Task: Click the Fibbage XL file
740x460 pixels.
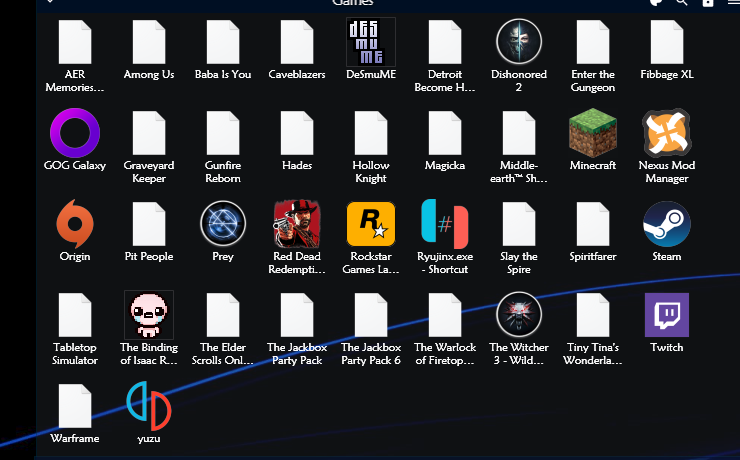Action: (667, 42)
